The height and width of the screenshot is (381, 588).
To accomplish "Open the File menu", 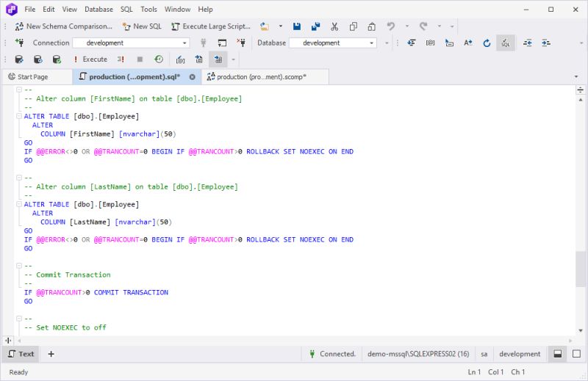I will tap(29, 10).
